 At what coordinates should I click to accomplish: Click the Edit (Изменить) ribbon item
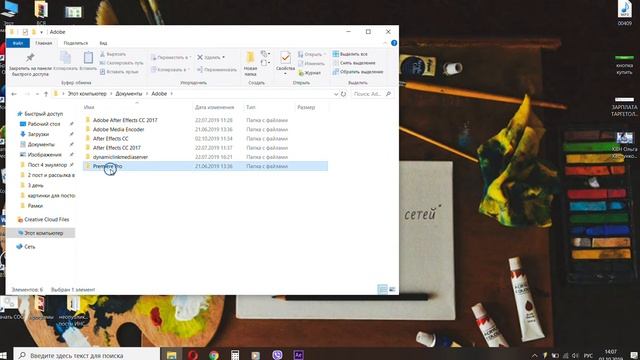[311, 63]
